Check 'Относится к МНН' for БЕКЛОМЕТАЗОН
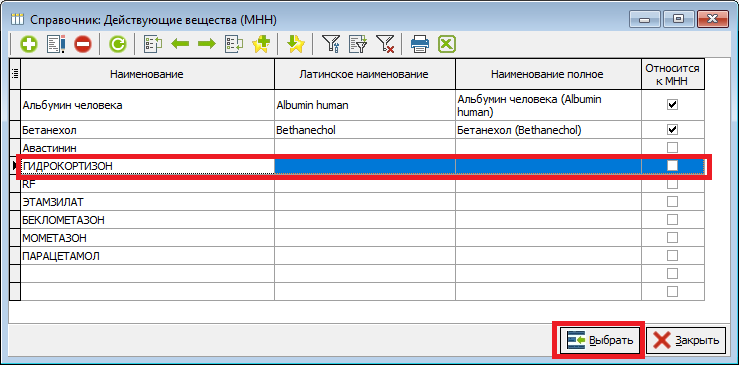 tap(673, 220)
